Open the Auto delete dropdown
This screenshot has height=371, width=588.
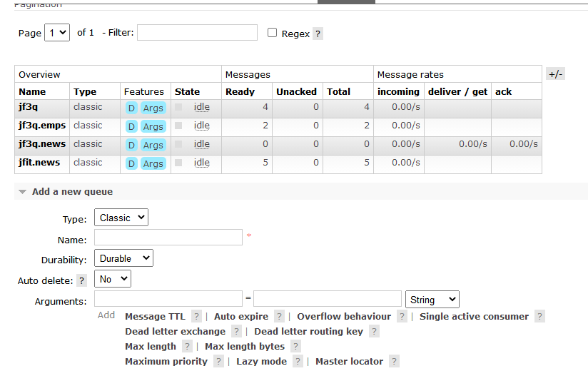click(113, 279)
